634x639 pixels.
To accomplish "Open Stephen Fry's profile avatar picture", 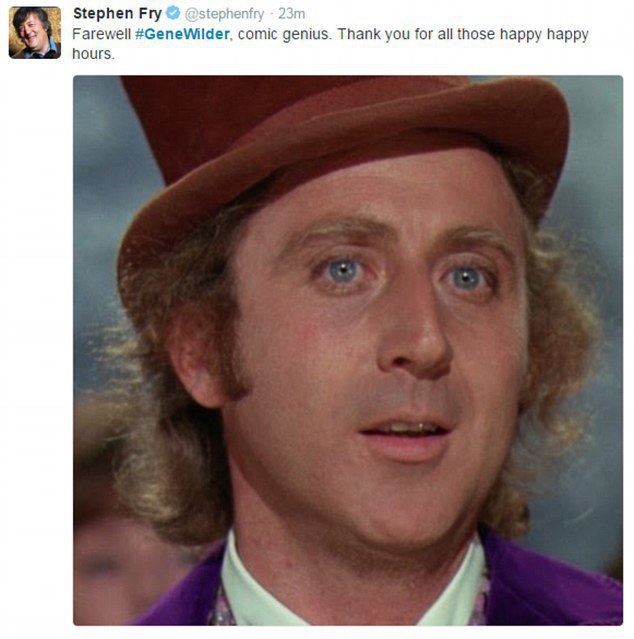I will (x=35, y=33).
